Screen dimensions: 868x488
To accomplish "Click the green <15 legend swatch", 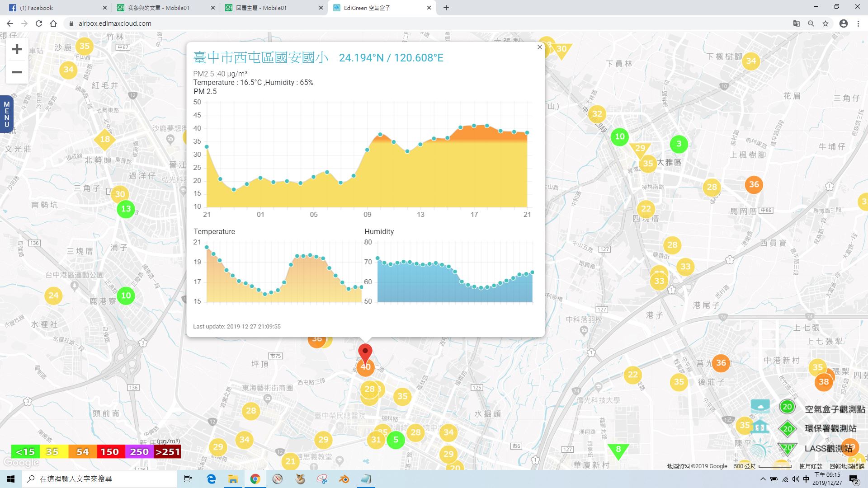I will tap(25, 451).
